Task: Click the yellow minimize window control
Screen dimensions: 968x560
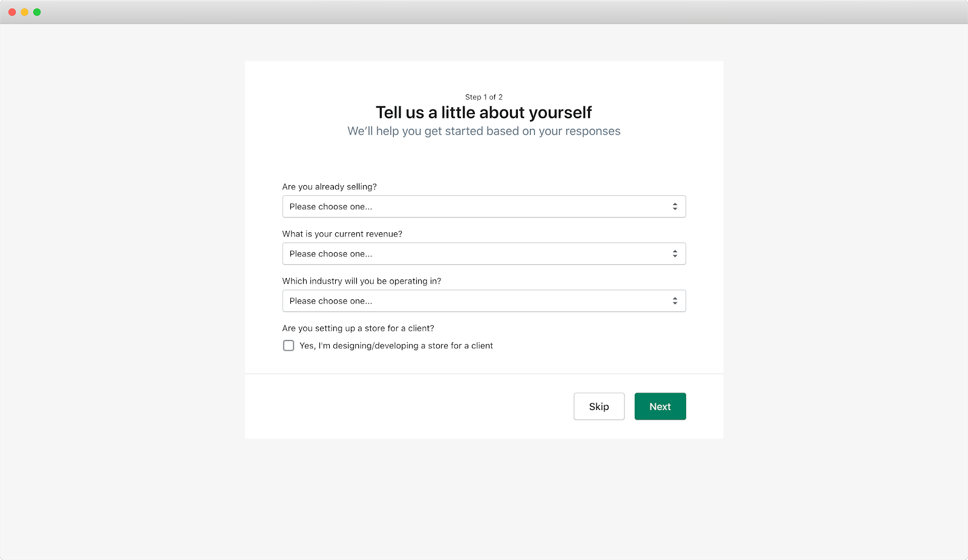Action: (25, 11)
